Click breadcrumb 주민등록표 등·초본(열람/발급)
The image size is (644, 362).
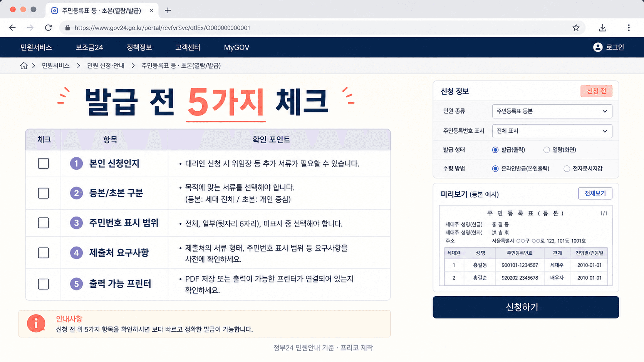click(x=181, y=66)
